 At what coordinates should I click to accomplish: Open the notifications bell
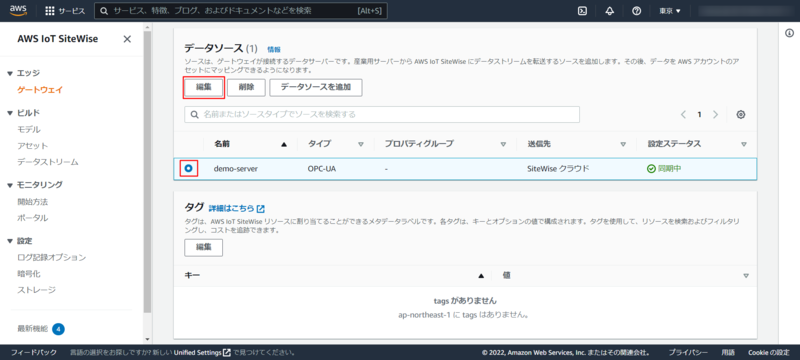point(609,11)
